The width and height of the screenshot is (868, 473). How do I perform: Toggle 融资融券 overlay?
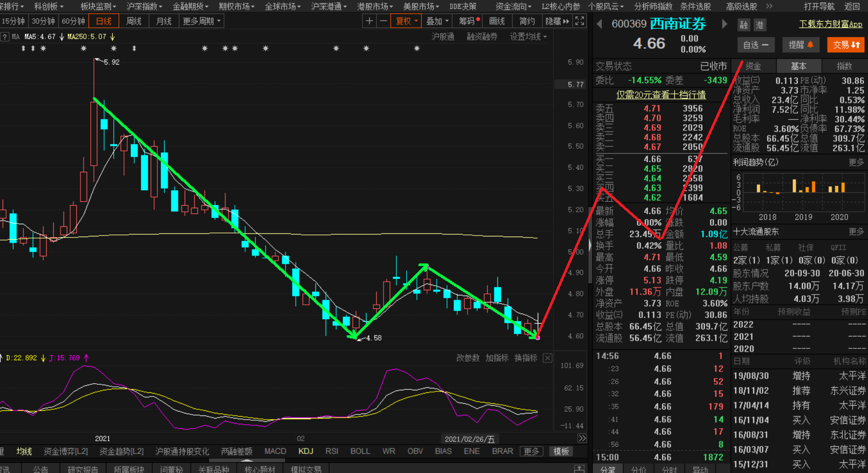tap(482, 37)
